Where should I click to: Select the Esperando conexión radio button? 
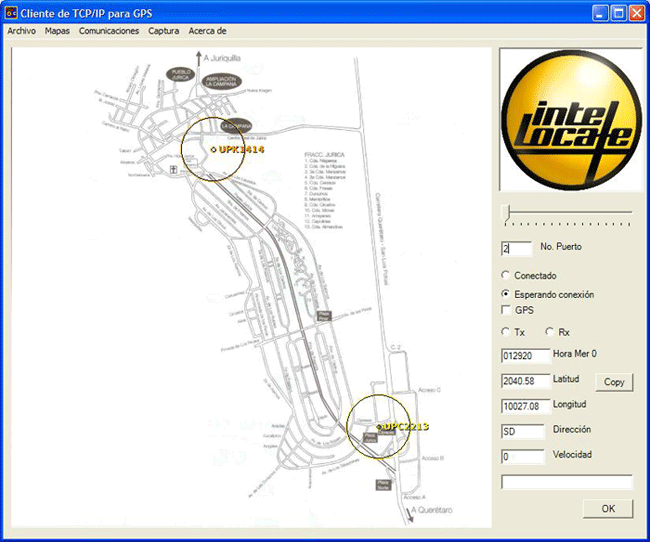point(505,294)
